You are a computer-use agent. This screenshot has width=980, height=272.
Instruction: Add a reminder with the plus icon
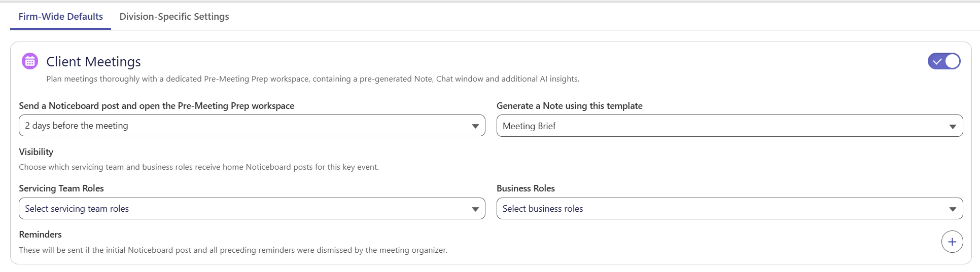(952, 242)
